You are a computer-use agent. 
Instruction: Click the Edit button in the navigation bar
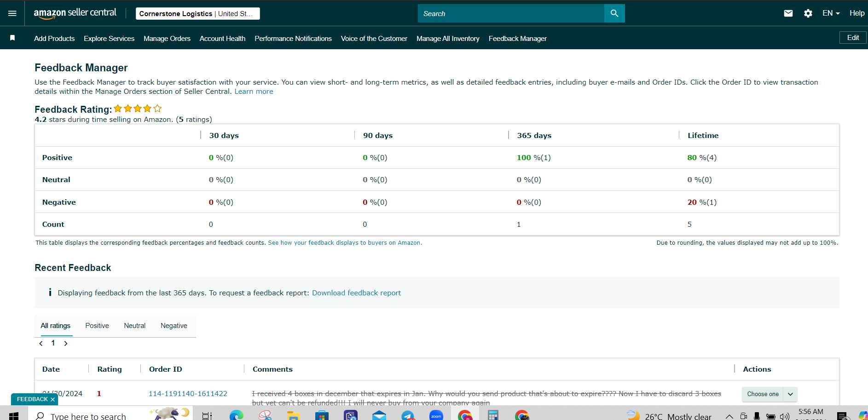click(853, 38)
